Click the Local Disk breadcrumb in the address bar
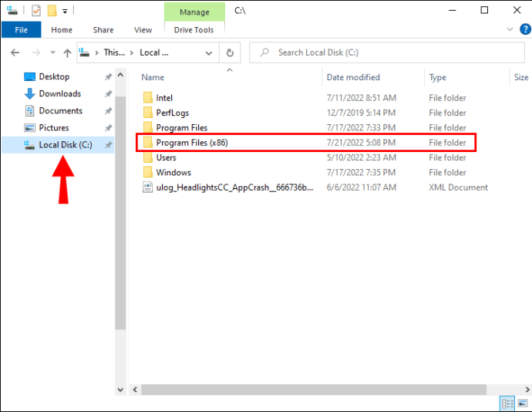Image resolution: width=532 pixels, height=412 pixels. 154,52
